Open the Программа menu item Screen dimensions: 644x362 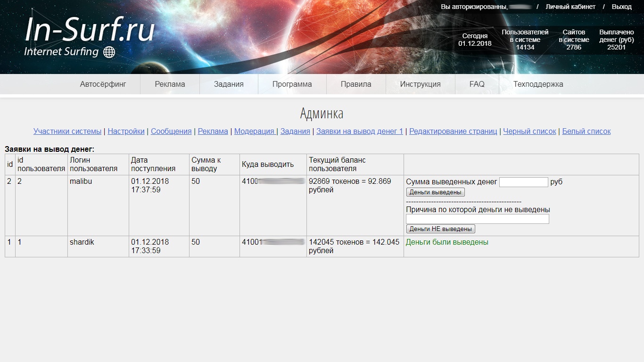292,84
